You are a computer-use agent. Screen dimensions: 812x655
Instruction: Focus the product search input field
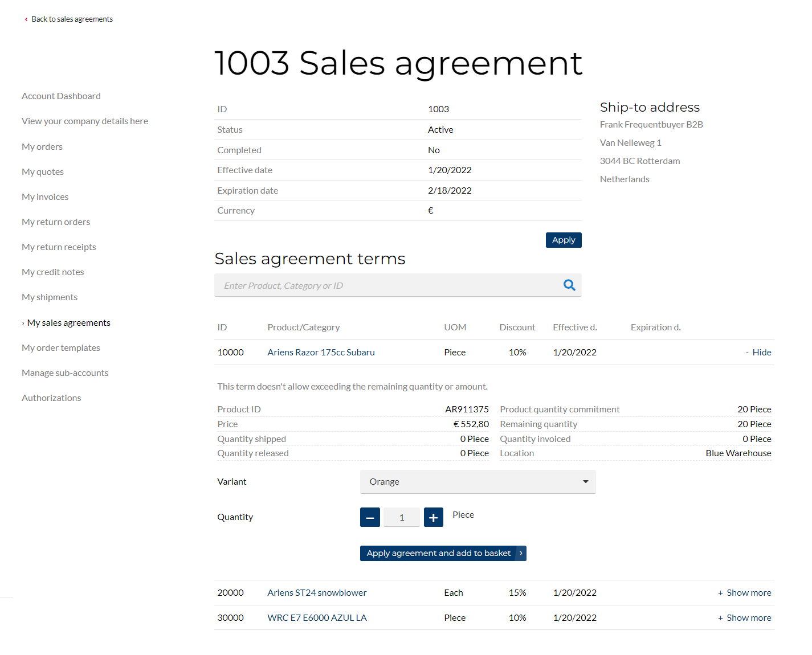(387, 285)
